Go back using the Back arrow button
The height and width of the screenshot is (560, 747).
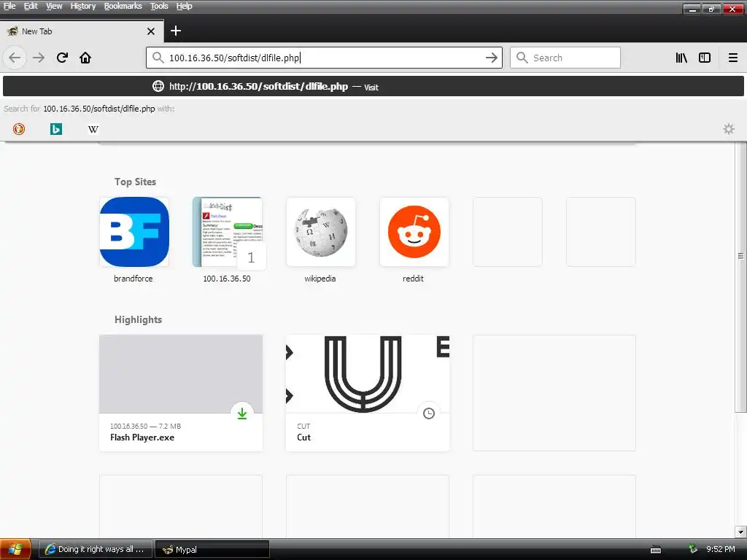pyautogui.click(x=15, y=58)
